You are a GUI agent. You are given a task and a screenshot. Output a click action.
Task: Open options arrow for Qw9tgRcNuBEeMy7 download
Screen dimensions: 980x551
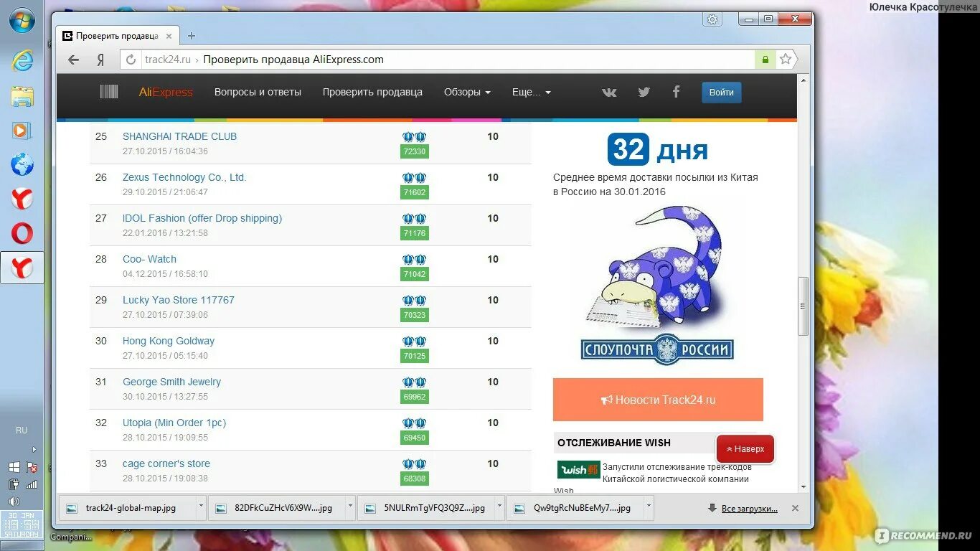click(649, 507)
